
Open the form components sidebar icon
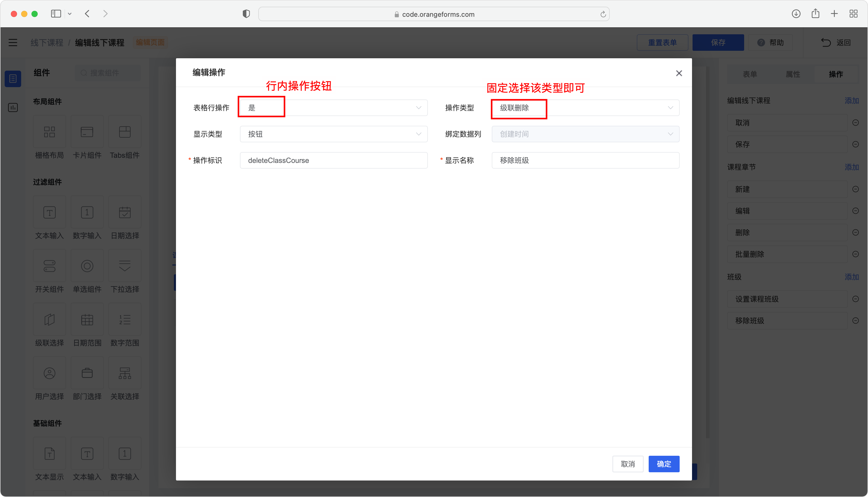pos(13,79)
